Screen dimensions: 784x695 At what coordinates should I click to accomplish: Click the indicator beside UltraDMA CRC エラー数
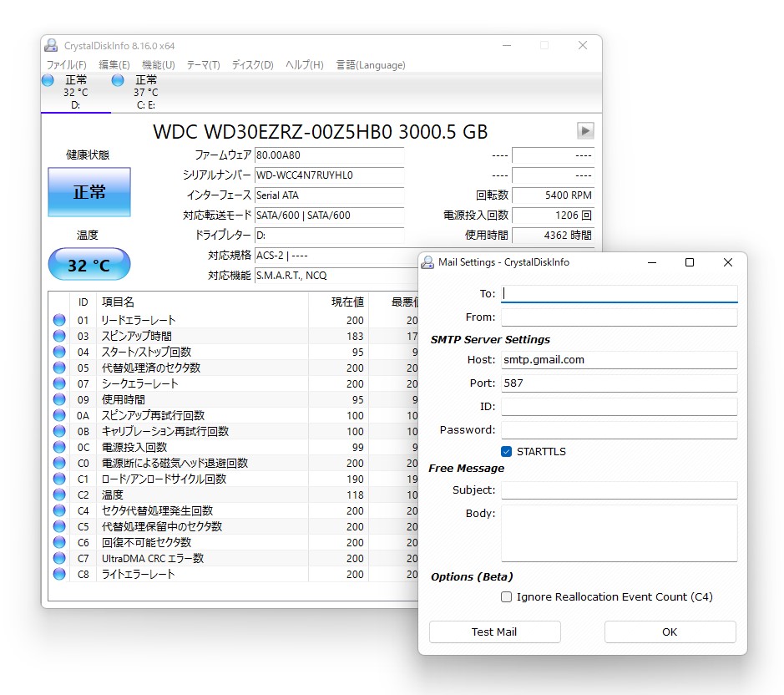[58, 558]
